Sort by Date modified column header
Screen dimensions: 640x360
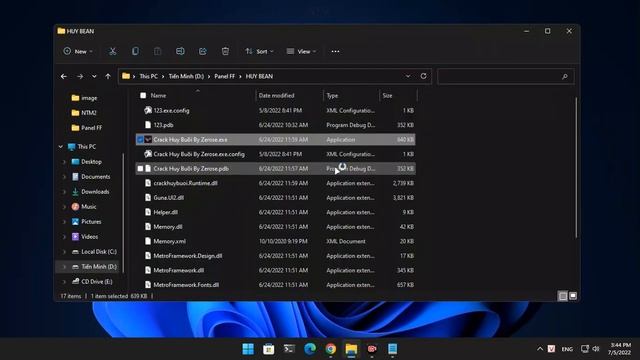click(x=276, y=96)
